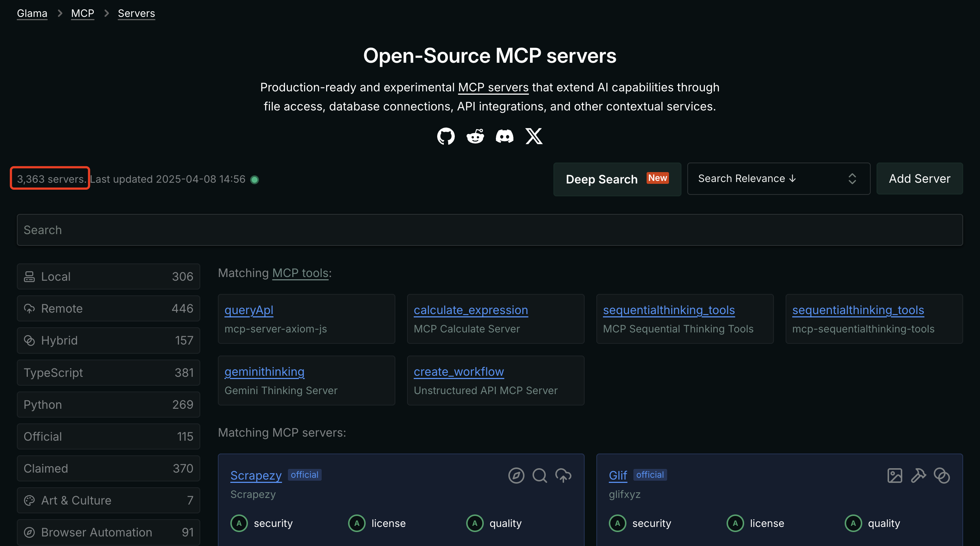Open sequentialthinking_tools under mcp-sequentialthinking-tools
Image resolution: width=980 pixels, height=546 pixels.
click(x=858, y=310)
